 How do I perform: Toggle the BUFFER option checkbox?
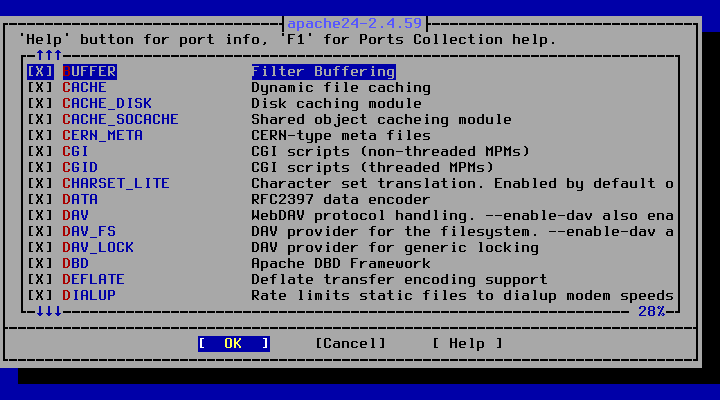(40, 72)
